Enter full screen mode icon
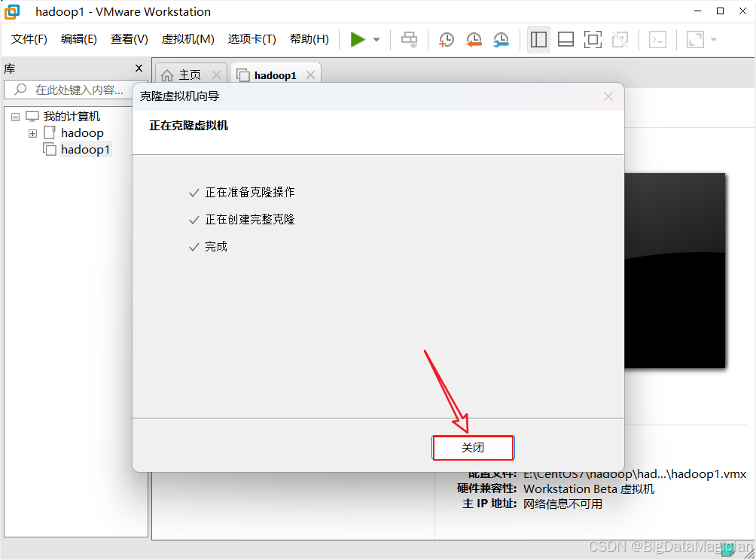The image size is (756, 560). (x=593, y=40)
